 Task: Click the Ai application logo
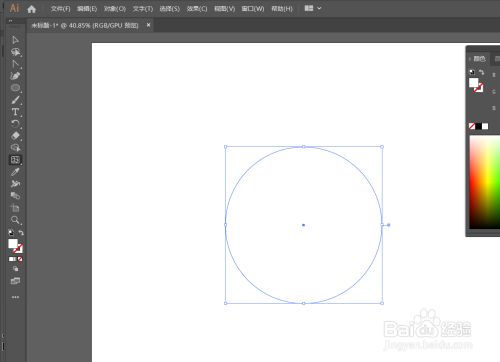pos(14,8)
